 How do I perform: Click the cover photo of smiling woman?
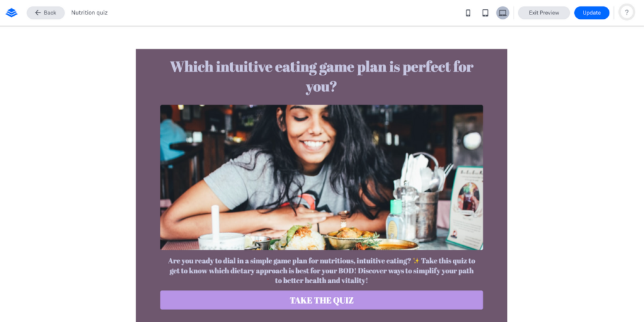coord(321,177)
